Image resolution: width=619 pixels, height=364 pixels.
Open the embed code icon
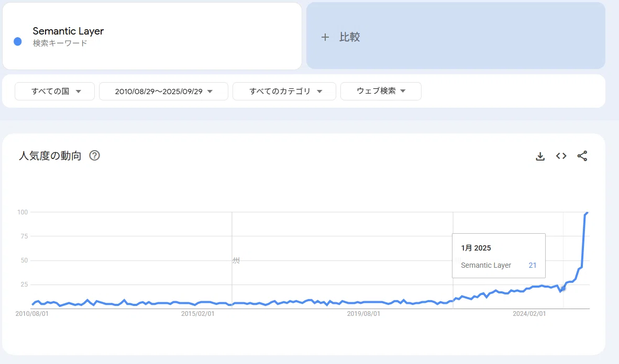click(561, 156)
